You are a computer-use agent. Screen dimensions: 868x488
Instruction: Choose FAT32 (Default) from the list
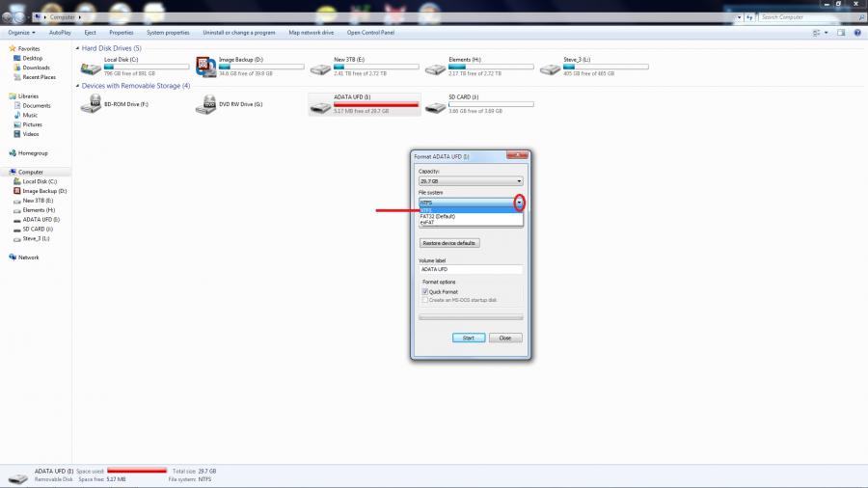[471, 216]
